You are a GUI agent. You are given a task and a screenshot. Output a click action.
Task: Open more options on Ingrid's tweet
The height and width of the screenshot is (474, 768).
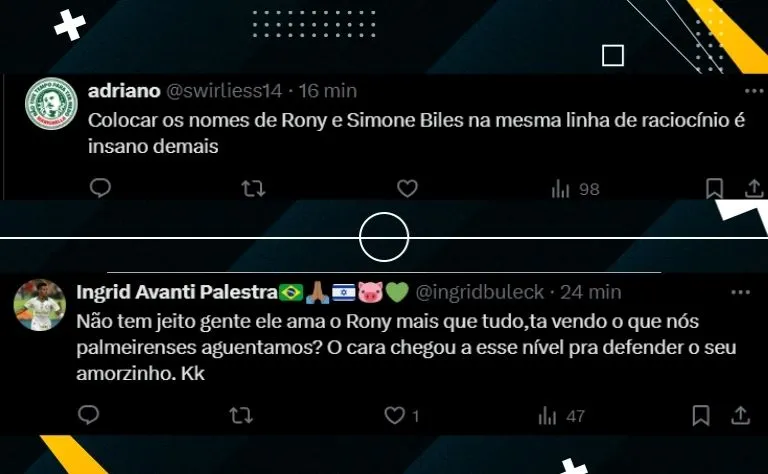pyautogui.click(x=740, y=292)
